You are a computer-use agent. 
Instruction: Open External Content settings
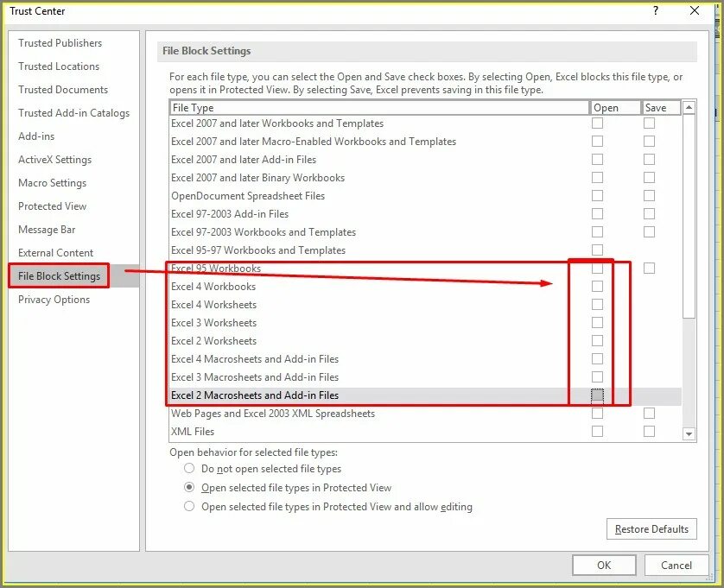point(55,253)
